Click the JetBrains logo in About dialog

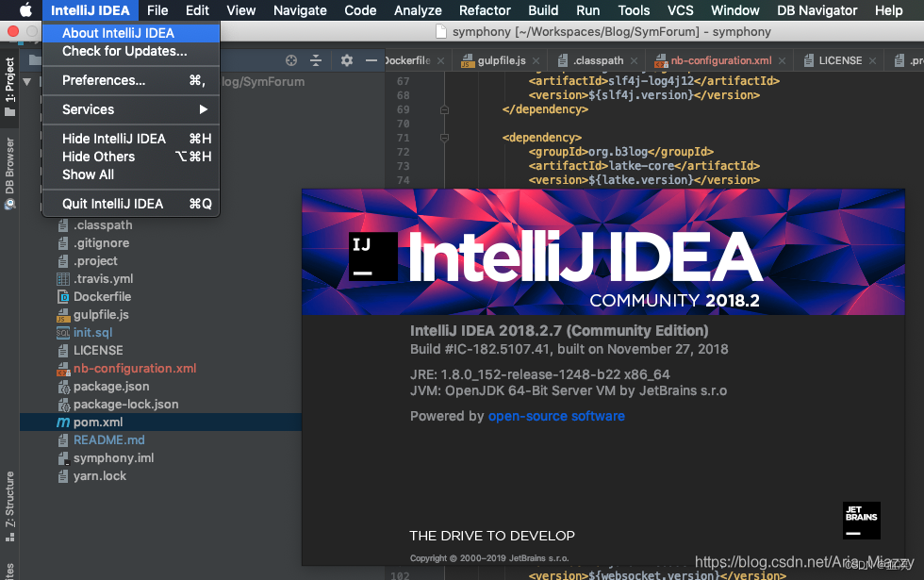point(861,521)
